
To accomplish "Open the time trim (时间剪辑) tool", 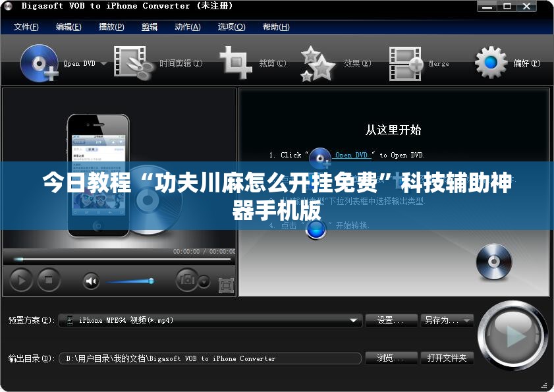I will click(134, 63).
